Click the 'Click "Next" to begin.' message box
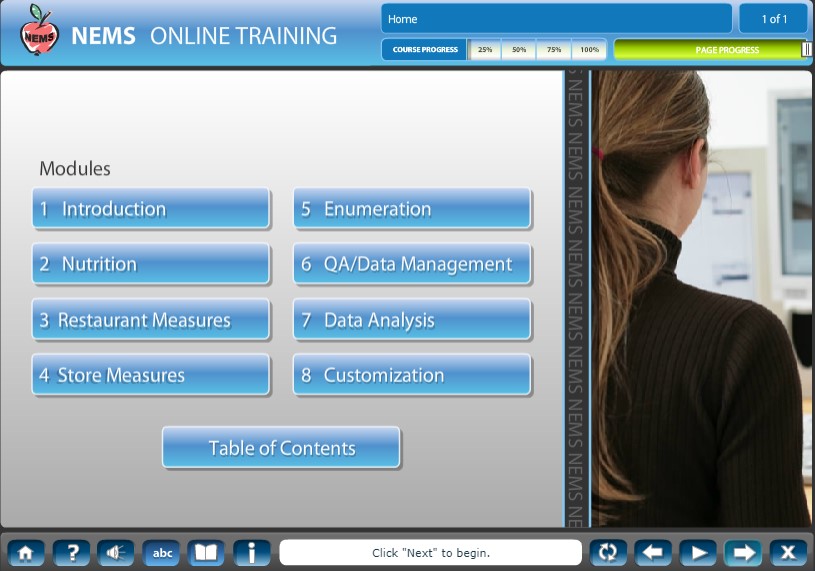Screen dimensions: 815x571 430,552
